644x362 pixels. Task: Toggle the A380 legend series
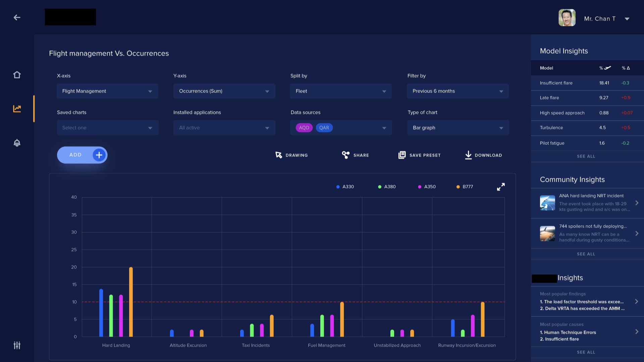tap(387, 187)
